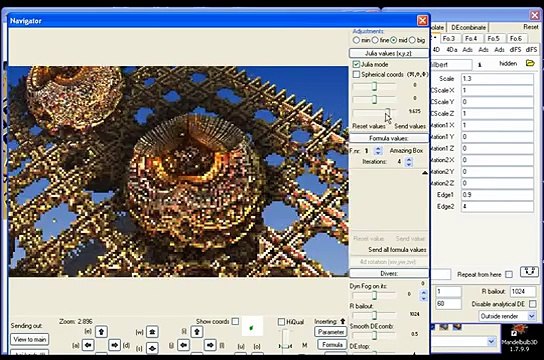
Task: Click the F.nr formula number spinner
Action: coord(379,151)
